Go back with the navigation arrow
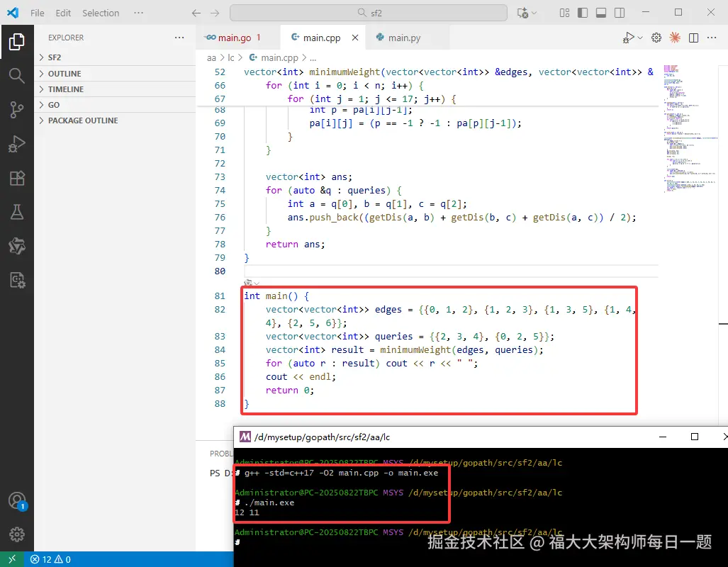This screenshot has height=567, width=728. [x=196, y=13]
